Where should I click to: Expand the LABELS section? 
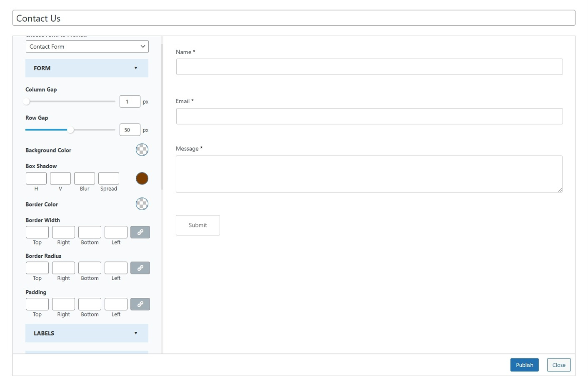[87, 334]
